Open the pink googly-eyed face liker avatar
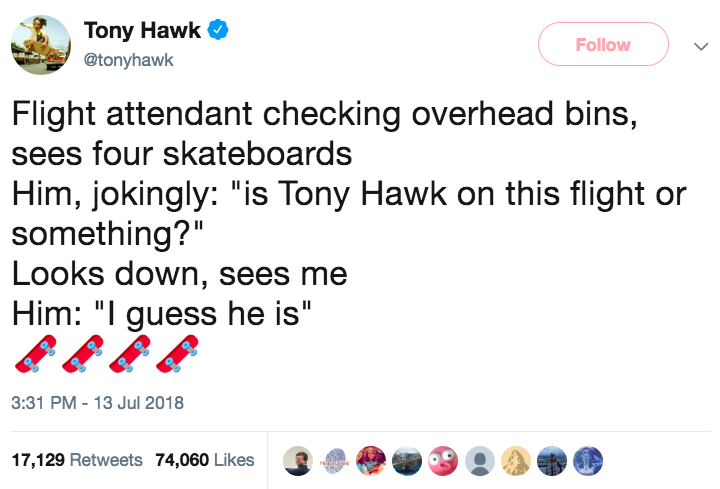This screenshot has width=720, height=489. coord(443,461)
